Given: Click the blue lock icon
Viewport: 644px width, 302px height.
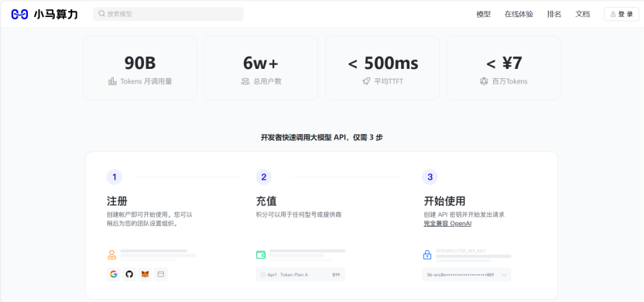Looking at the screenshot, I should click(427, 255).
